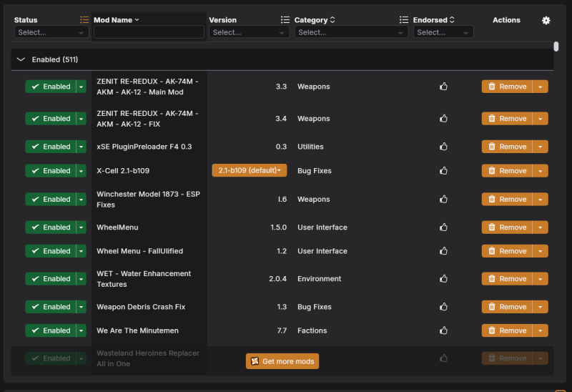Click version '1.5.0' cell
The width and height of the screenshot is (572, 392).
[278, 227]
